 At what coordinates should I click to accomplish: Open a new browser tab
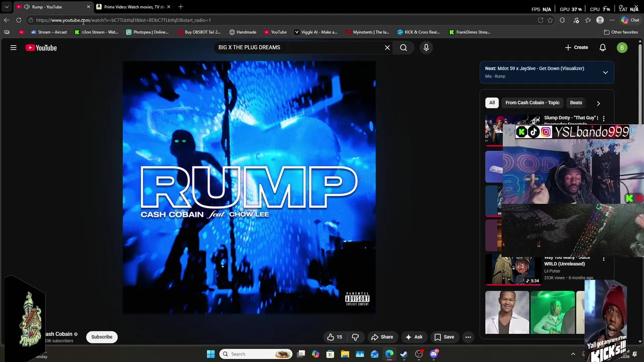coord(181,7)
